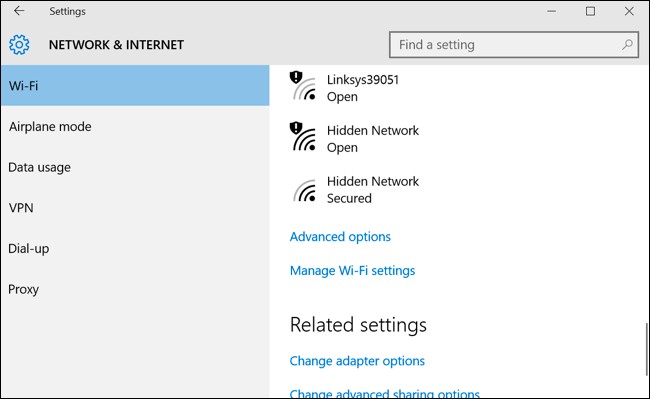The width and height of the screenshot is (650, 399).
Task: Open Advanced options link
Action: pyautogui.click(x=340, y=237)
